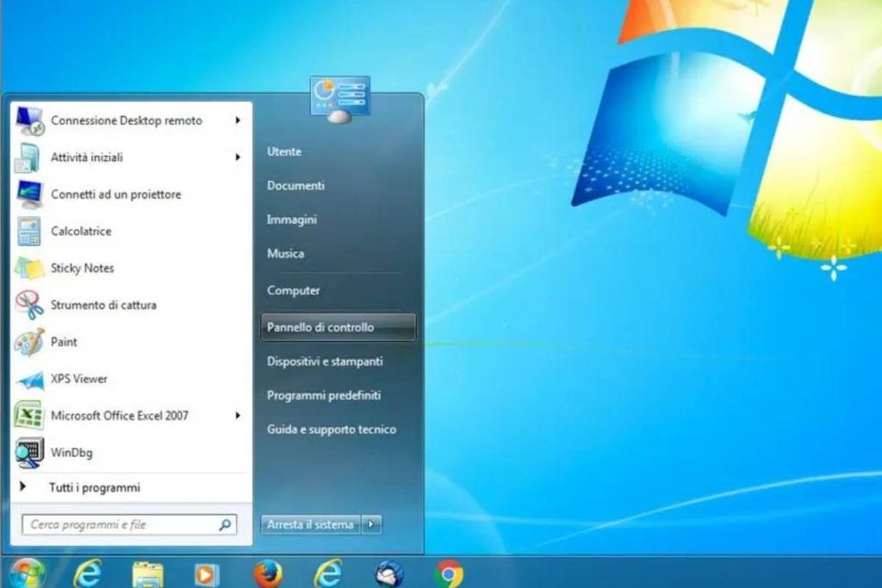The height and width of the screenshot is (588, 882).
Task: Launch Paint via its palette icon
Action: coord(29,342)
